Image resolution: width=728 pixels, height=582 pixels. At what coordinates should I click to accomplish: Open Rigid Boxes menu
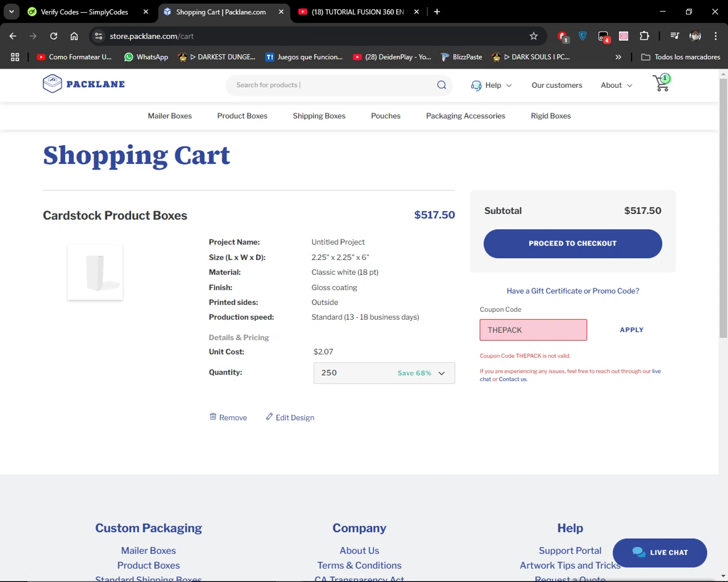(x=551, y=116)
